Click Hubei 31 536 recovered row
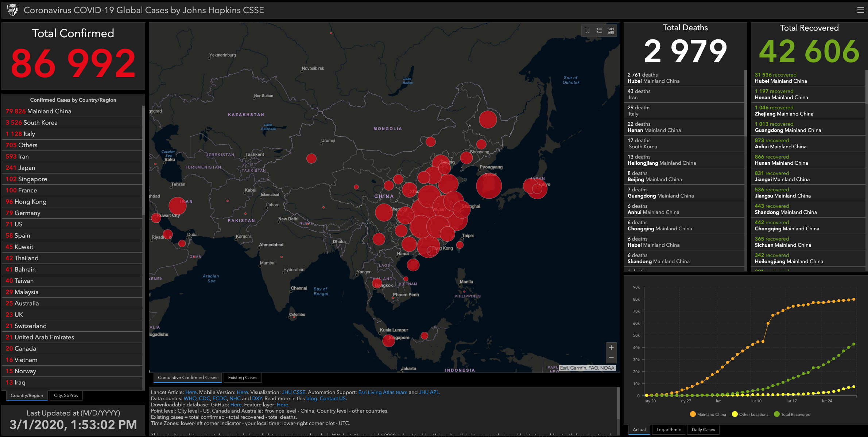 809,78
